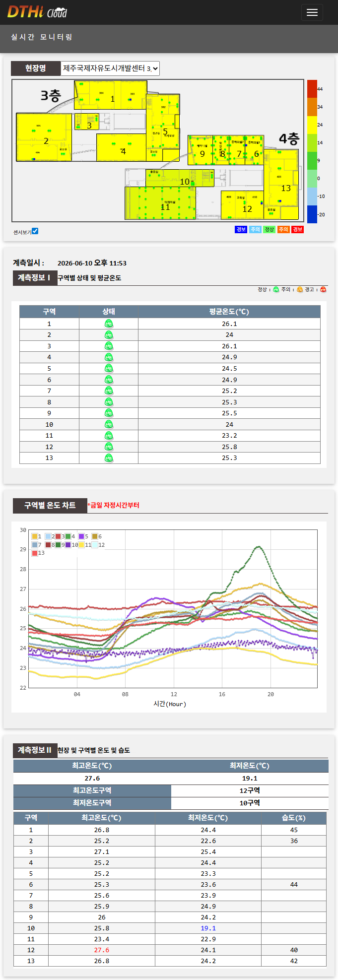The height and width of the screenshot is (980, 338).
Task: Click the orange 주의 legend box
Action: pyautogui.click(x=283, y=229)
